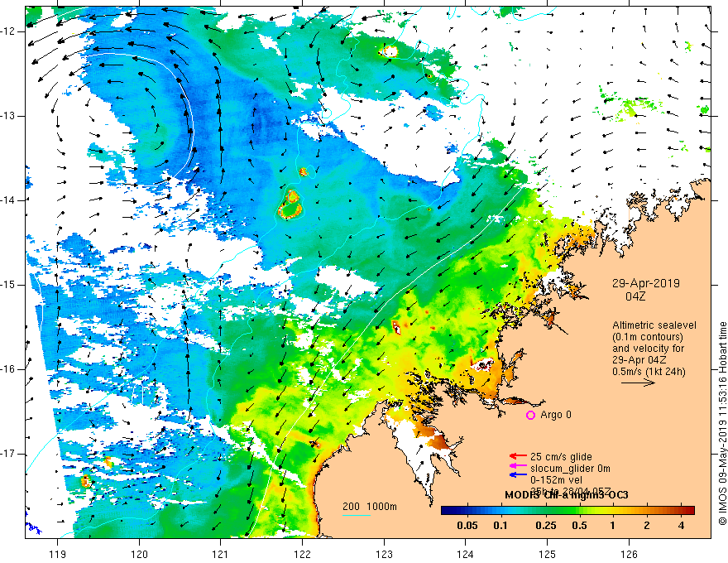This screenshot has width=728, height=563.
Task: Click the "(0.1m contours)" text line
Action: (647, 337)
